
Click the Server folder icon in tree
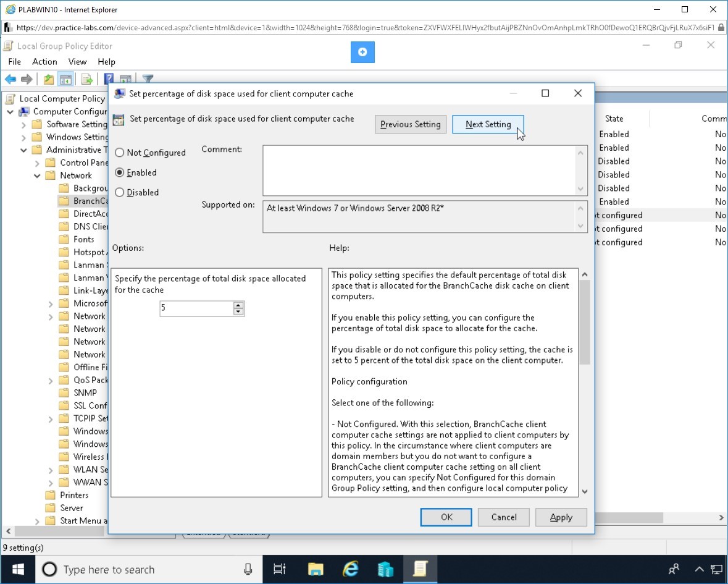50,508
